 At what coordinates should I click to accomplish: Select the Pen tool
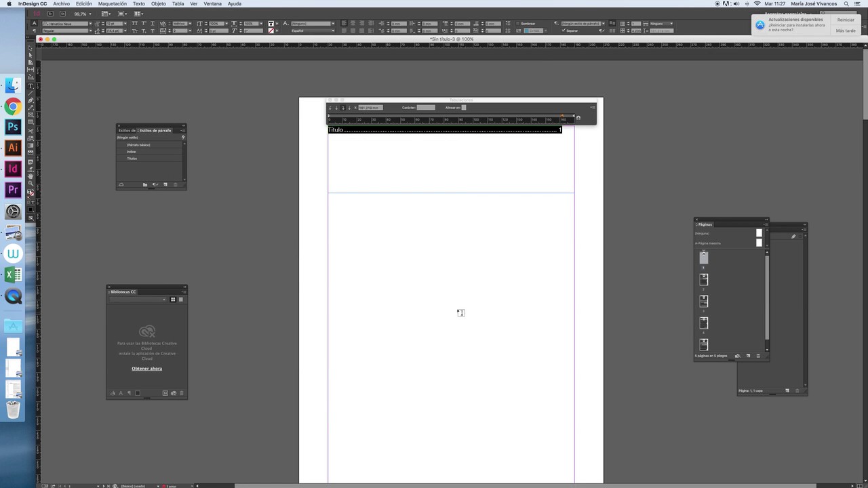tap(31, 100)
